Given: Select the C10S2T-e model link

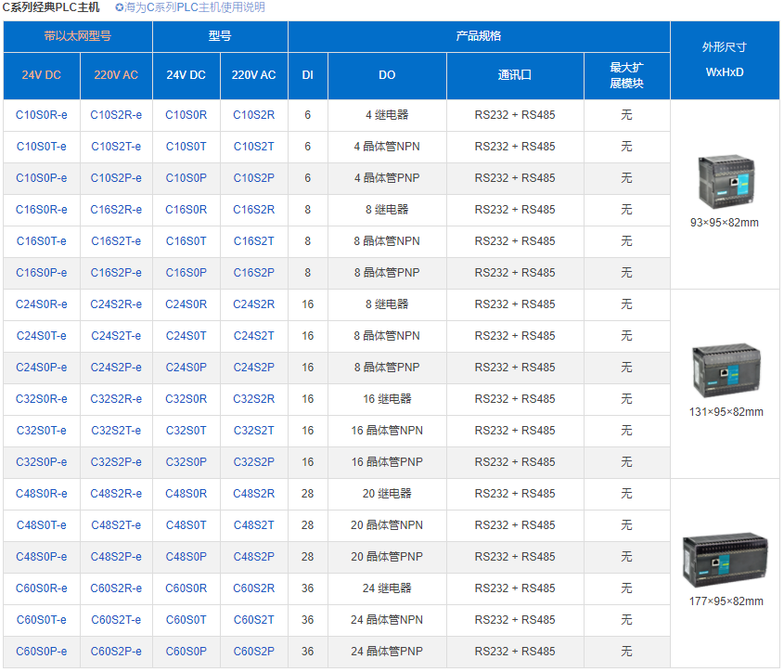Looking at the screenshot, I should coord(116,147).
